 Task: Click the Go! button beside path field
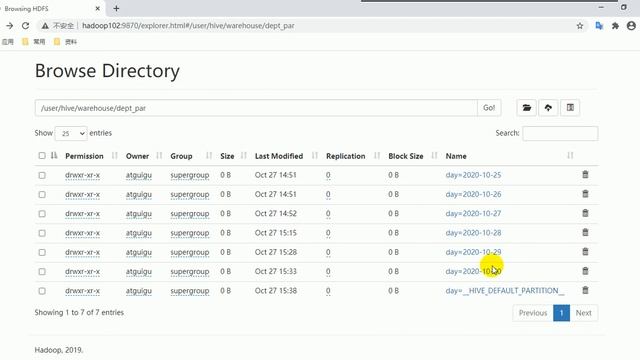click(489, 108)
